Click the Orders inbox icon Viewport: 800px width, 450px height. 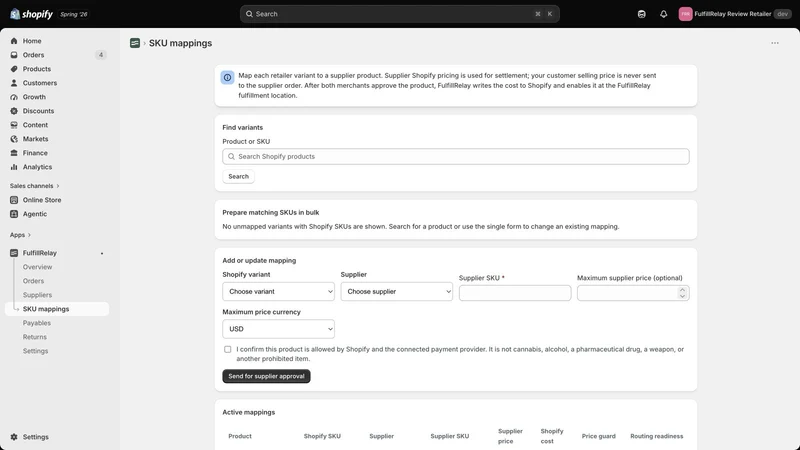(x=14, y=55)
